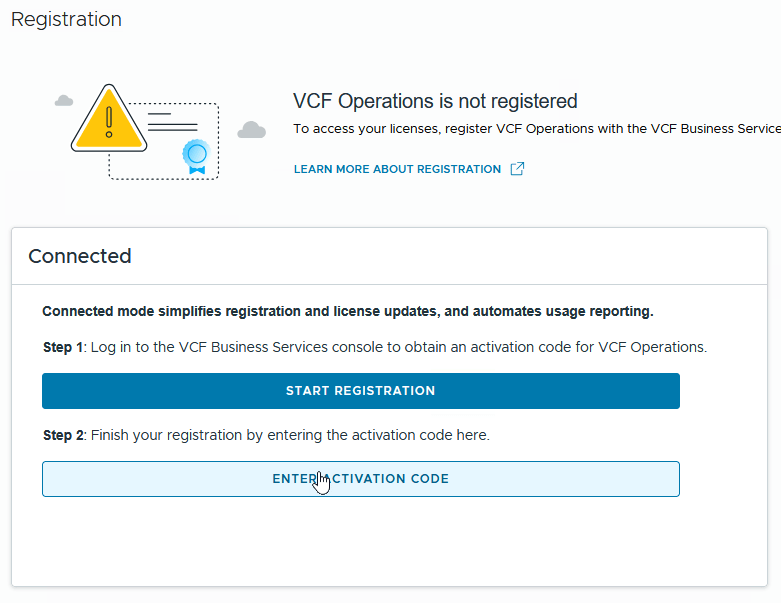Screen dimensions: 781x603
Task: Click the 'VCF Operations is not registered' heading
Action: pyautogui.click(x=435, y=101)
